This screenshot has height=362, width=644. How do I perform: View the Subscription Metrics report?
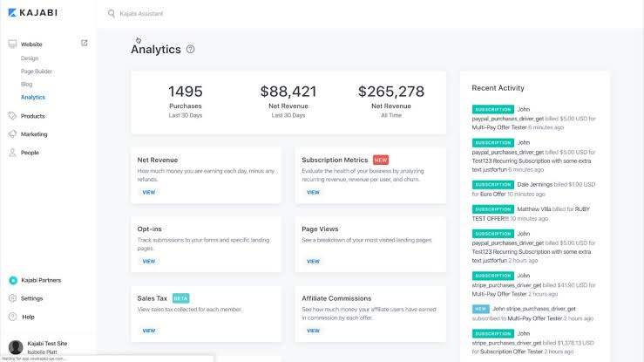click(313, 192)
